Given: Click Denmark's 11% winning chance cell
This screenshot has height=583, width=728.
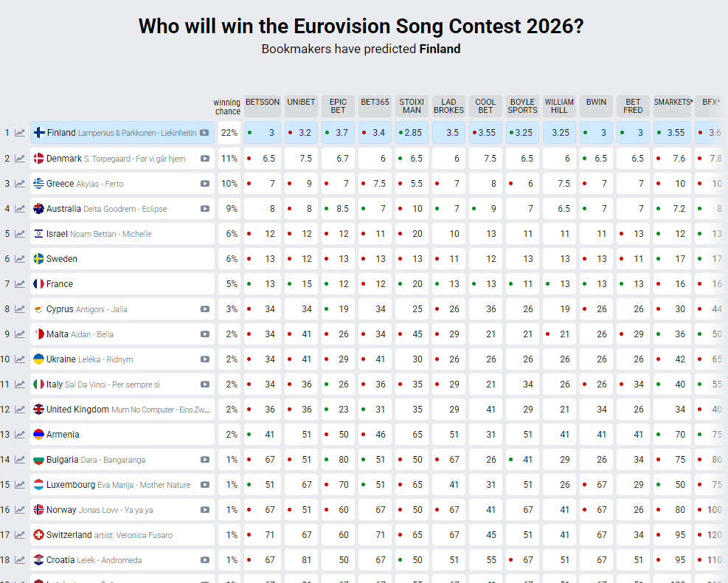Looking at the screenshot, I should [x=229, y=159].
